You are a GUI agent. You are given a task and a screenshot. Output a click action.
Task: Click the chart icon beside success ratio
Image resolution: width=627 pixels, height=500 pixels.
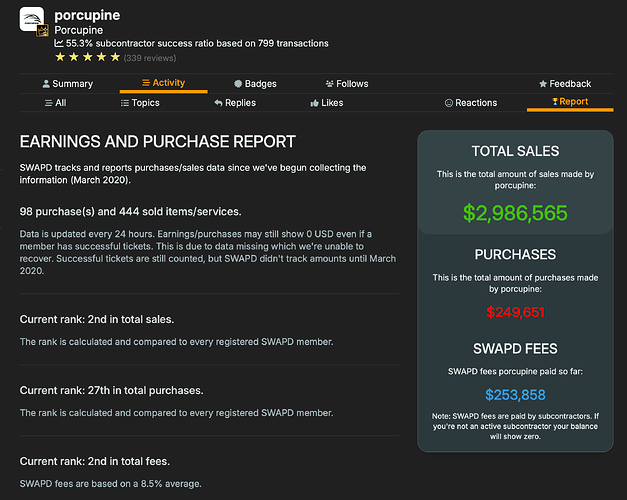58,43
